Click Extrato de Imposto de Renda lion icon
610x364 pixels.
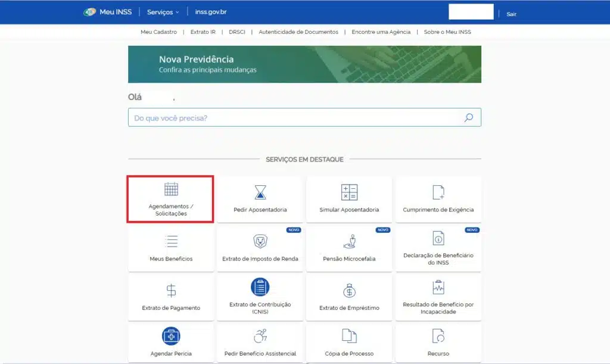point(260,241)
